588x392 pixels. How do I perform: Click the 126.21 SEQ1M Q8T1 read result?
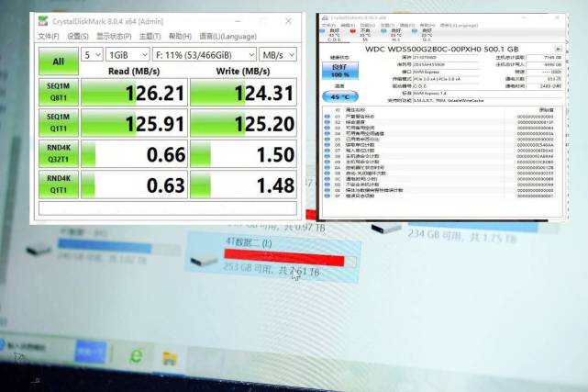point(134,93)
